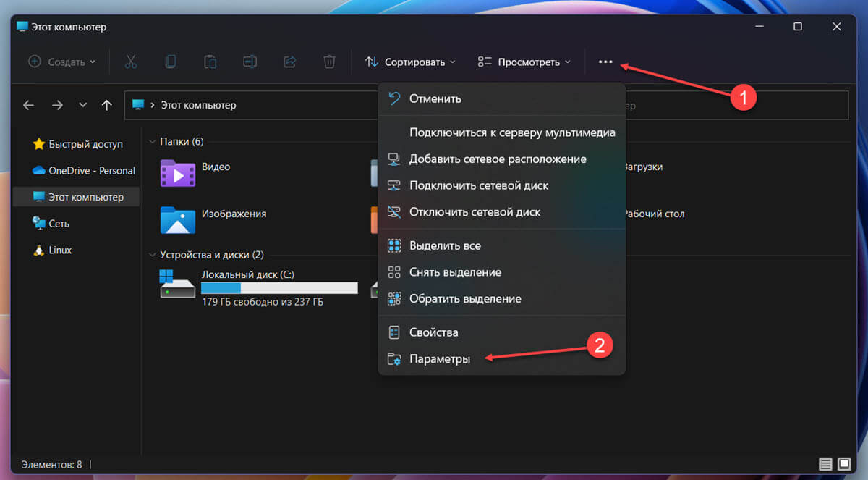Click 179 ГБ свободно из 237 ГБ text

263,301
